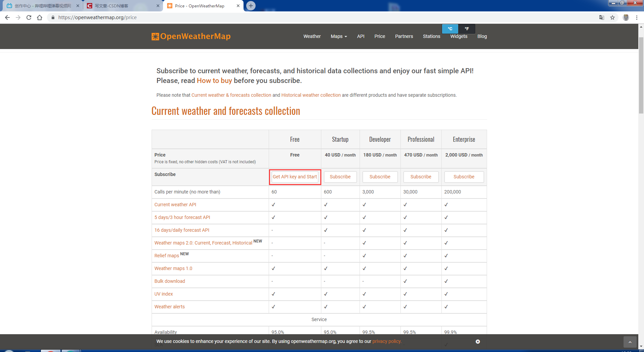Close the CSDN blog tab

coord(158,6)
